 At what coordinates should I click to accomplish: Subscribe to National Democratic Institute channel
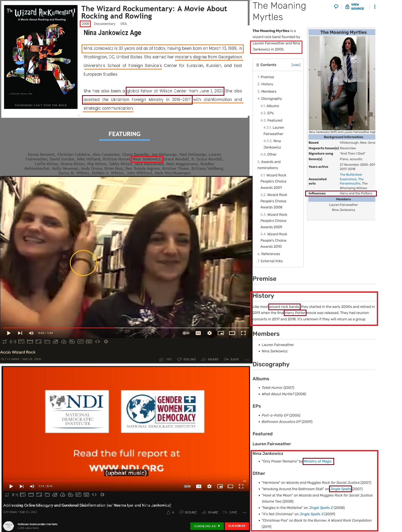[x=237, y=526]
